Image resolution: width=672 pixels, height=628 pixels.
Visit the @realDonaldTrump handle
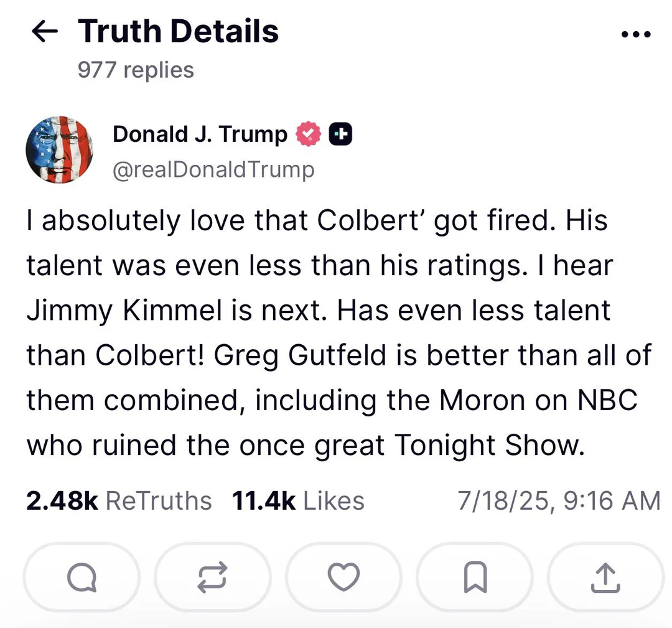point(213,169)
